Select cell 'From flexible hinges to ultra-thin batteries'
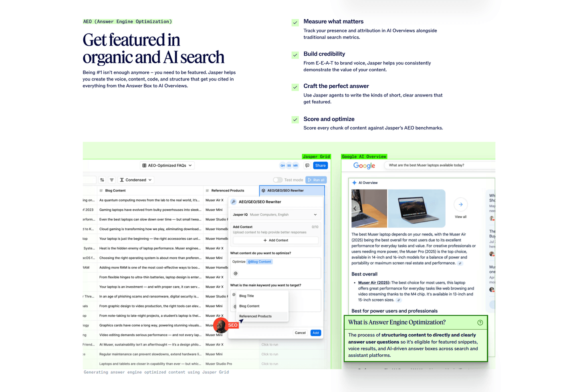 tap(150, 277)
